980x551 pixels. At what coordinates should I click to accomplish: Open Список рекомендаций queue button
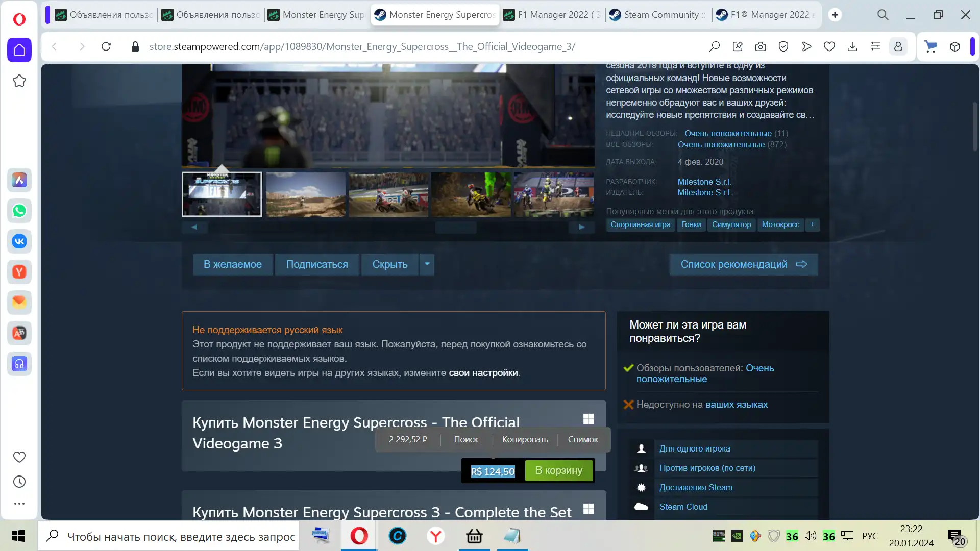point(744,264)
